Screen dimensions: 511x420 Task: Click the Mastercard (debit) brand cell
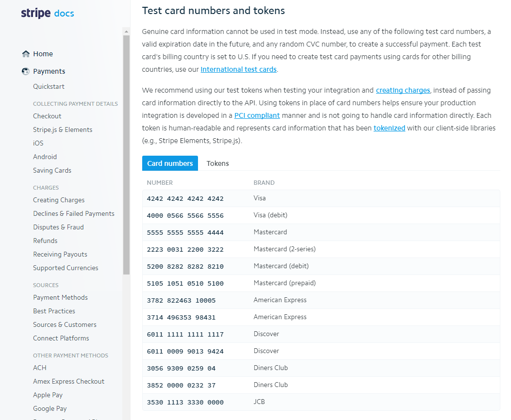click(x=281, y=266)
